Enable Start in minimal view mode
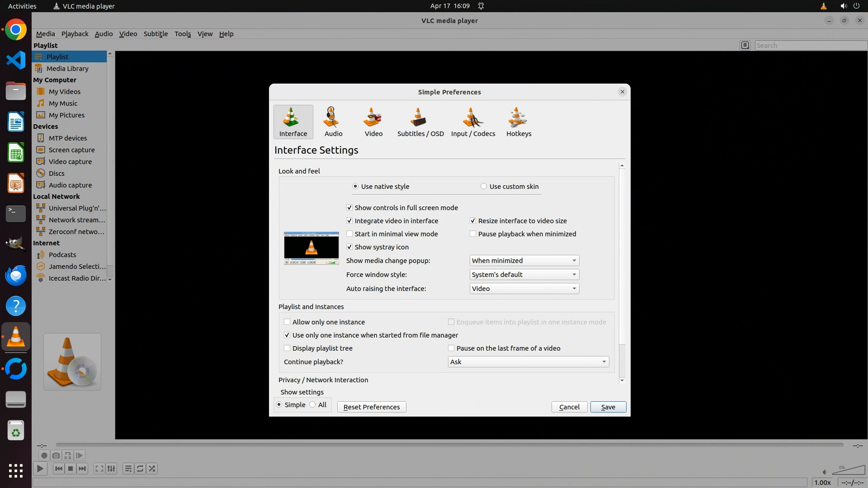This screenshot has width=868, height=488. pos(349,234)
